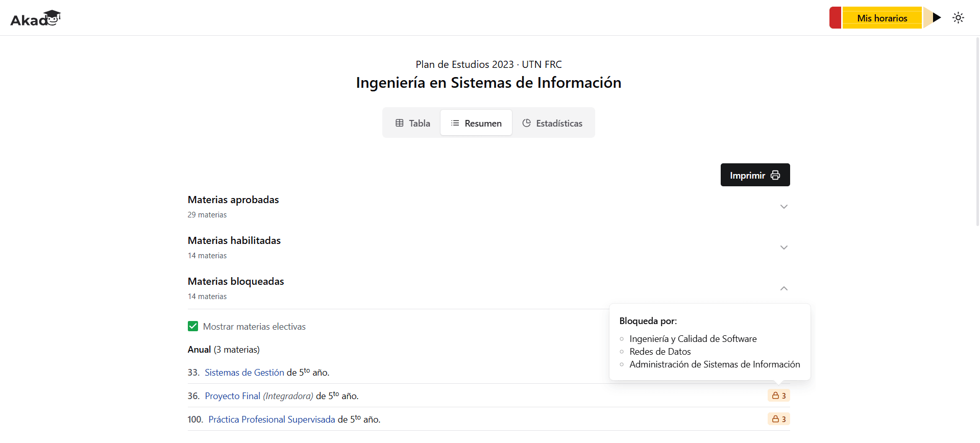Click the page vertical scrollbar
Viewport: 980px width, 443px height.
977,131
